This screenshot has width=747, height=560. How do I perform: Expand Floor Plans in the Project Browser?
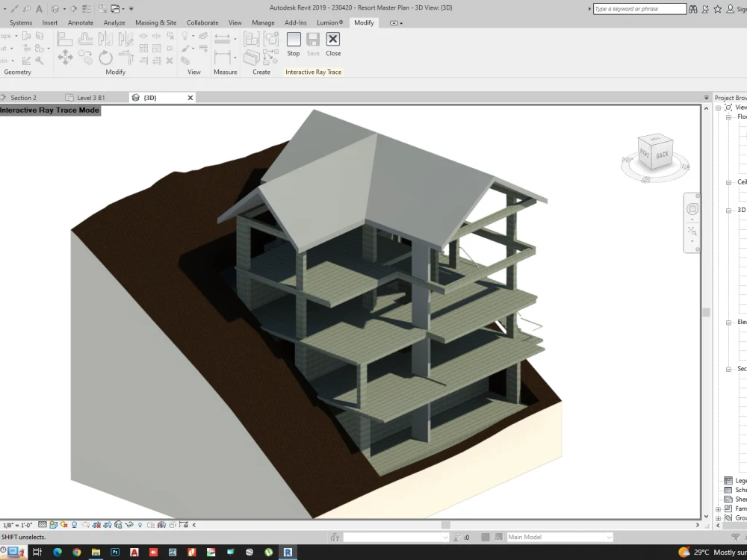point(730,116)
